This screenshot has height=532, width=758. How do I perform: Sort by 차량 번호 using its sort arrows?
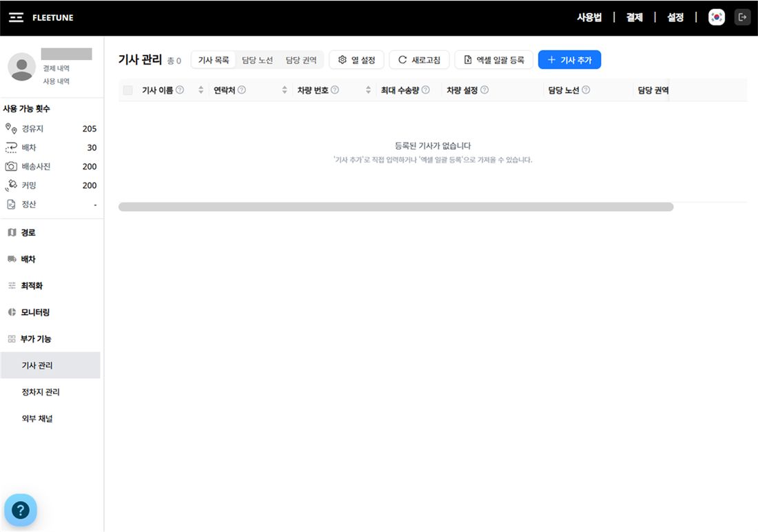(x=369, y=90)
